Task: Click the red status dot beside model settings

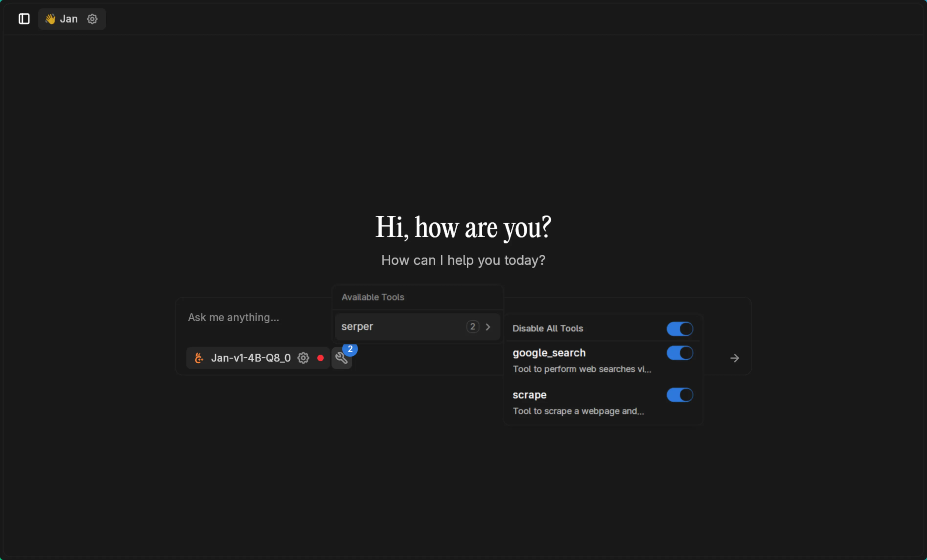Action: point(320,358)
